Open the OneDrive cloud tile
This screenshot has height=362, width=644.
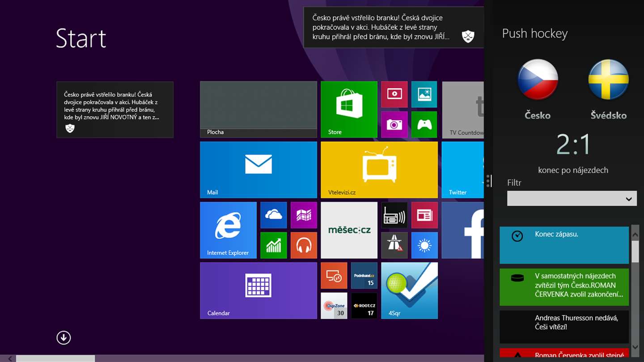(273, 215)
